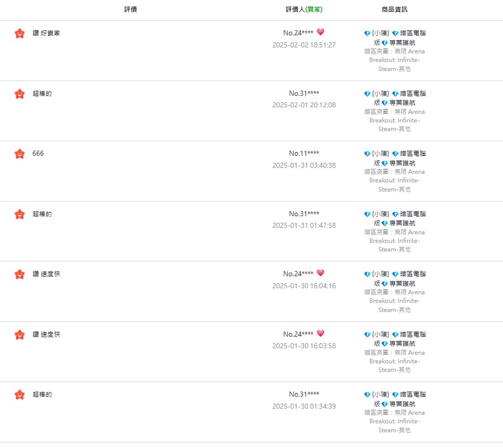Viewport: 503px width, 448px height.
Task: Select buyer No.24**** on 2025-02-02 review
Action: point(298,33)
